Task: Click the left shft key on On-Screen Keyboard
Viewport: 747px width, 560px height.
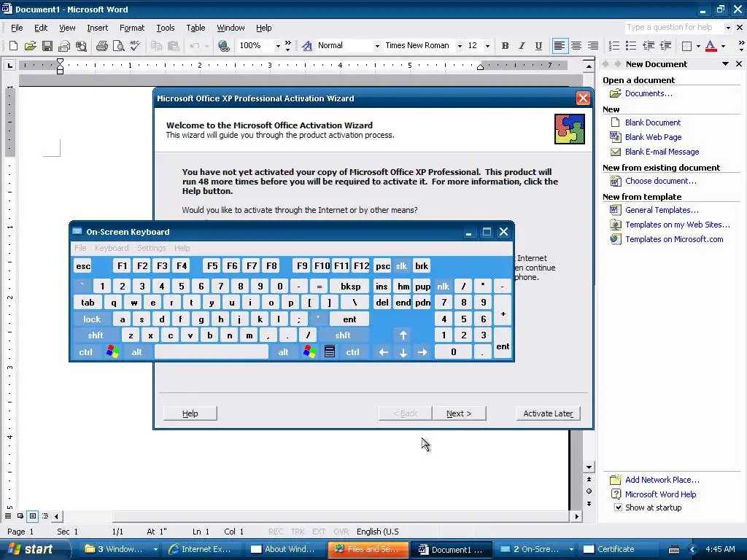Action: (96, 335)
